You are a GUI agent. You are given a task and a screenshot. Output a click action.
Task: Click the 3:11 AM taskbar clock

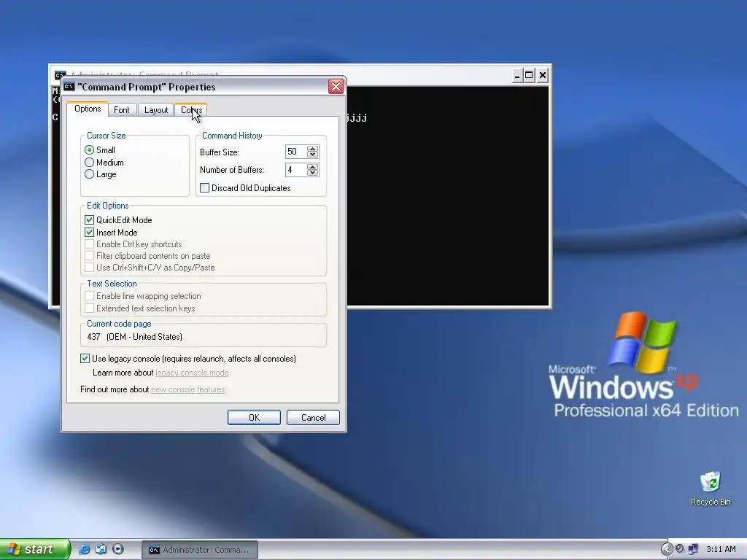721,550
